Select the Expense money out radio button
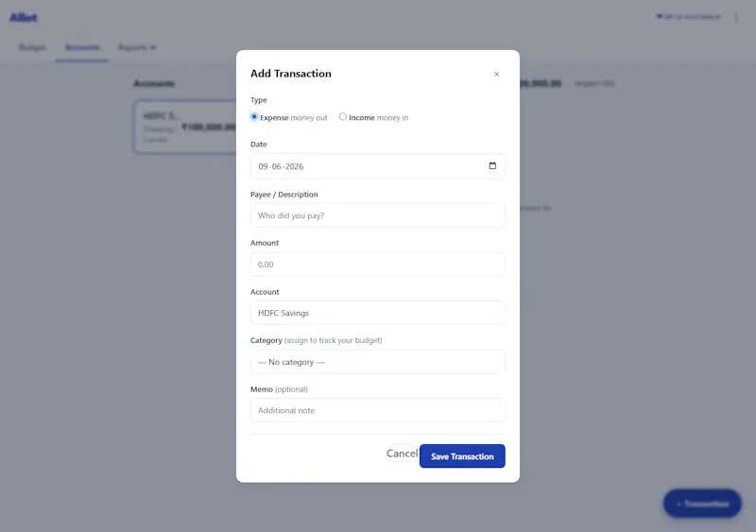This screenshot has height=532, width=756. [x=254, y=117]
